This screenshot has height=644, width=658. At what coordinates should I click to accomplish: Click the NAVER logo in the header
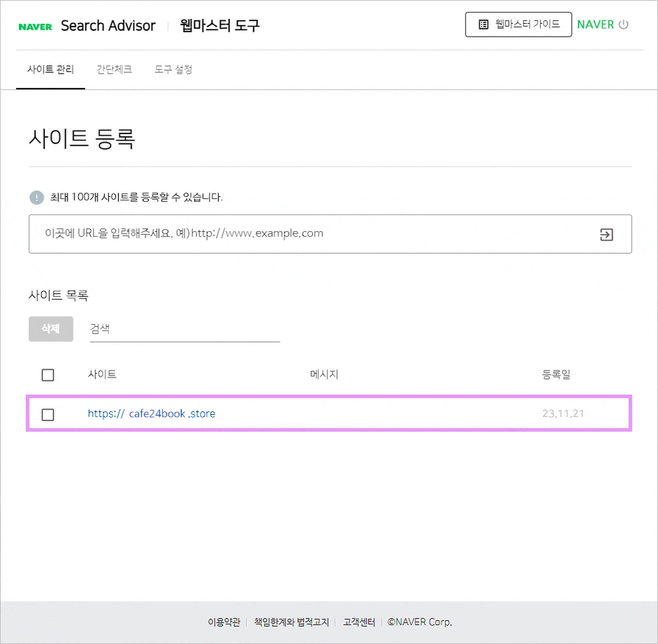click(x=34, y=26)
